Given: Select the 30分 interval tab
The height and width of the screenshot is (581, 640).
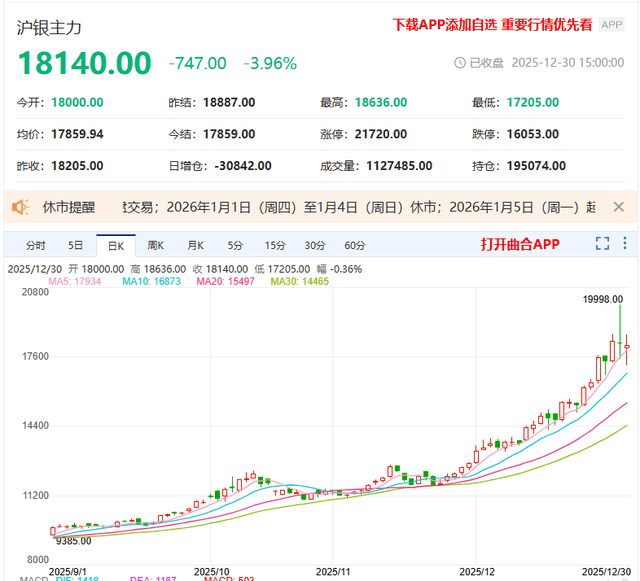Looking at the screenshot, I should coord(315,245).
